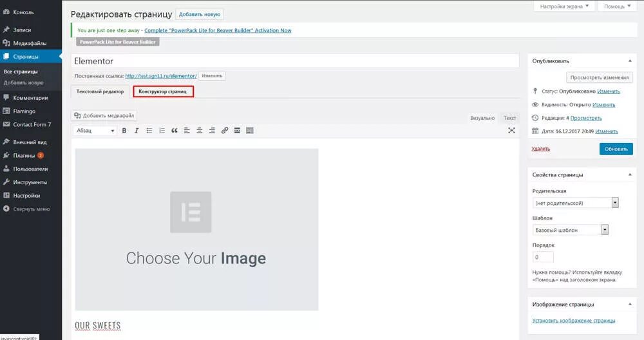This screenshot has width=644, height=340.
Task: Click Изменить link next to Видимость
Action: point(604,105)
